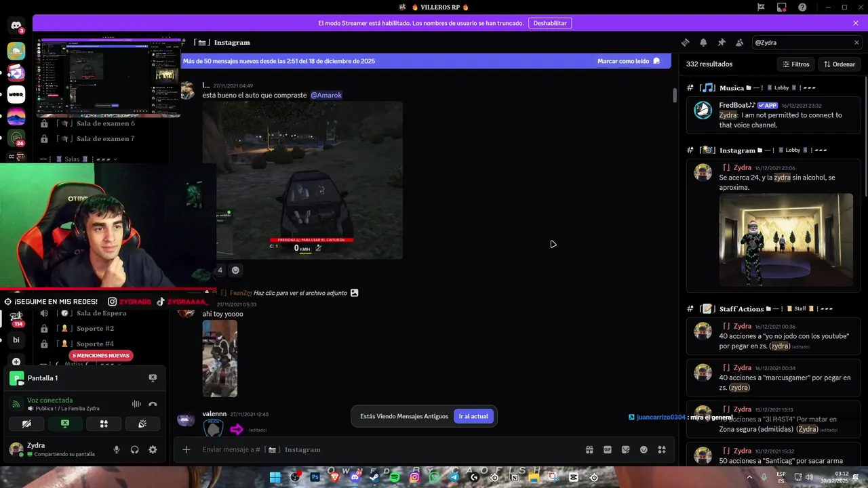Screen dimensions: 868x488
Task: Open Musica channel header in results
Action: point(751,87)
